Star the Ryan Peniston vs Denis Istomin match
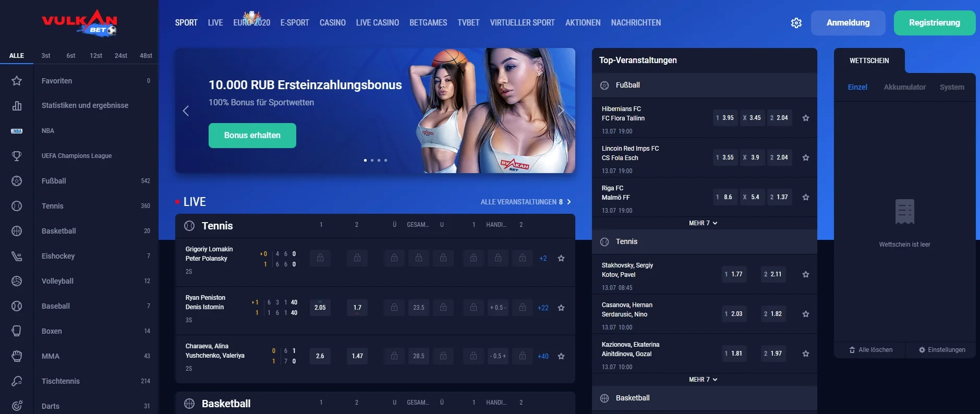Image resolution: width=980 pixels, height=414 pixels. point(561,308)
